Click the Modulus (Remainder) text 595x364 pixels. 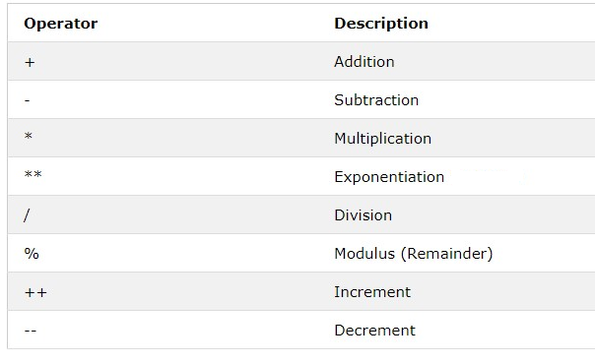point(413,254)
